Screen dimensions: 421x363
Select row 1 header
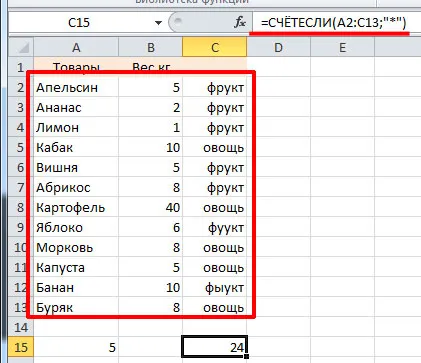21,67
